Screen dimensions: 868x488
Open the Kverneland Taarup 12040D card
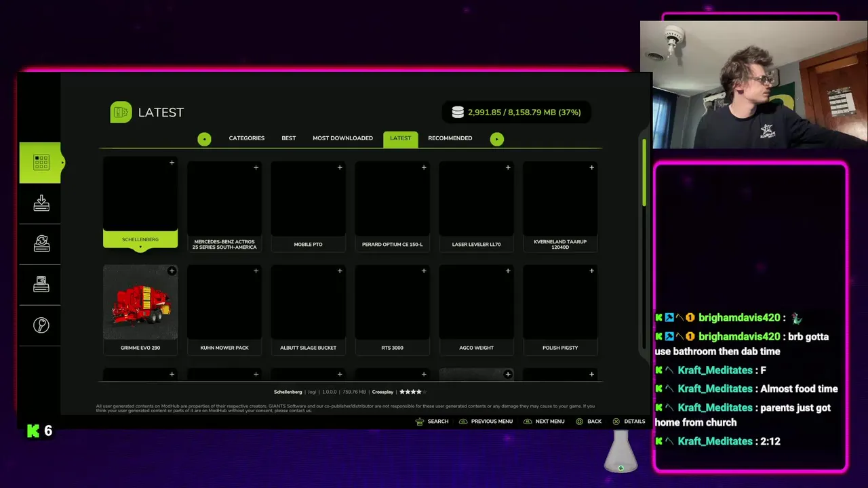(560, 207)
